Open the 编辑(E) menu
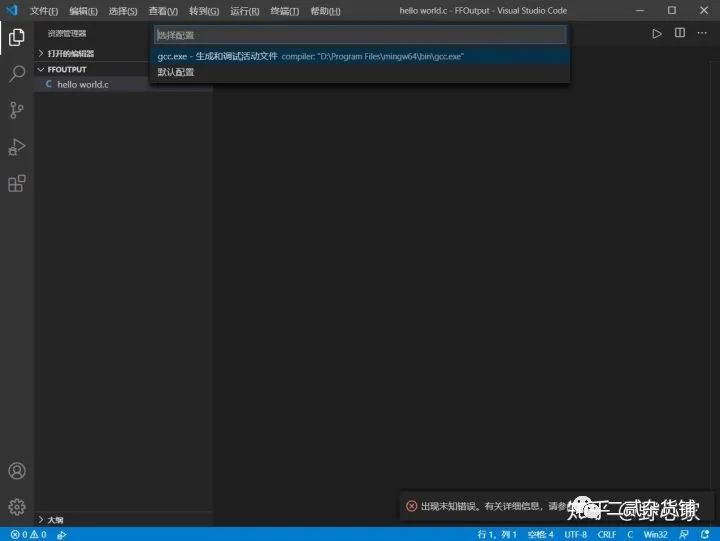 coord(83,11)
